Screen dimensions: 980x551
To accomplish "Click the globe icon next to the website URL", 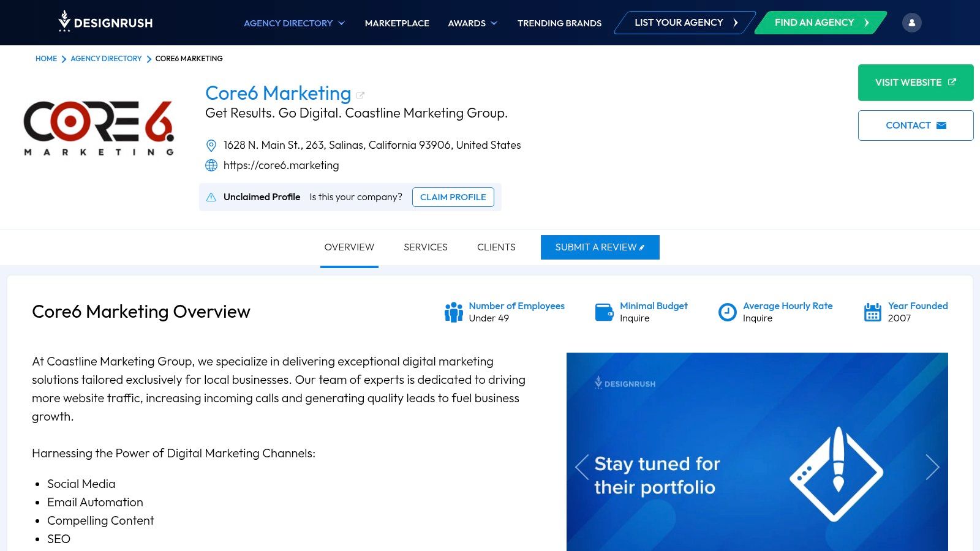I will (x=211, y=165).
